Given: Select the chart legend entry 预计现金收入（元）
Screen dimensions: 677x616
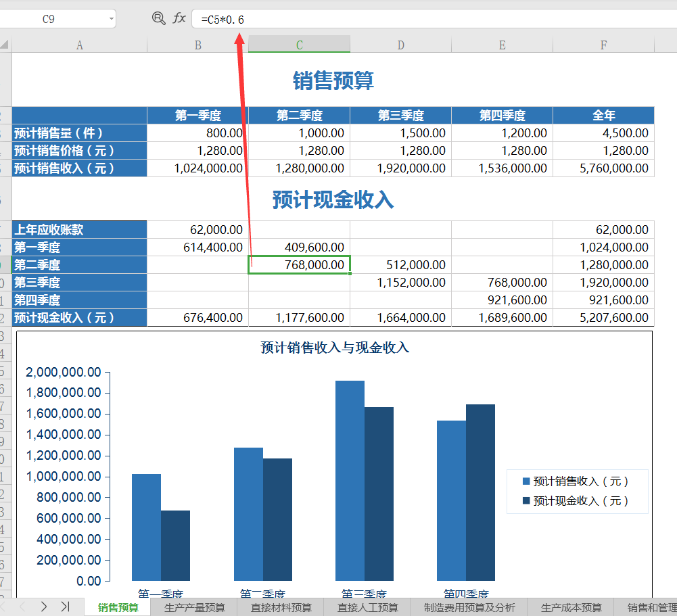Looking at the screenshot, I should [580, 502].
